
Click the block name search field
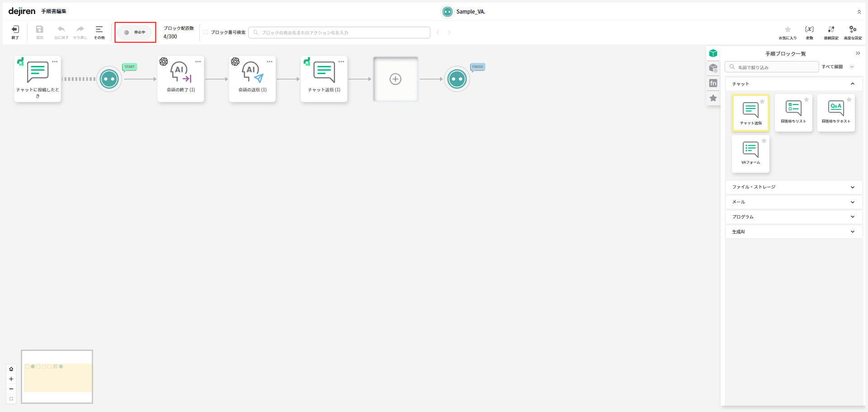[x=339, y=33]
